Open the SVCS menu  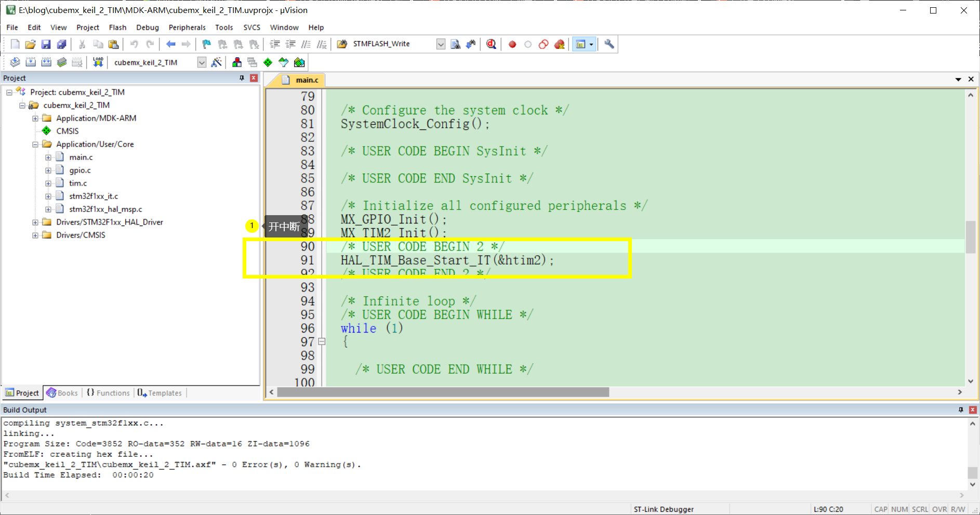click(x=252, y=28)
